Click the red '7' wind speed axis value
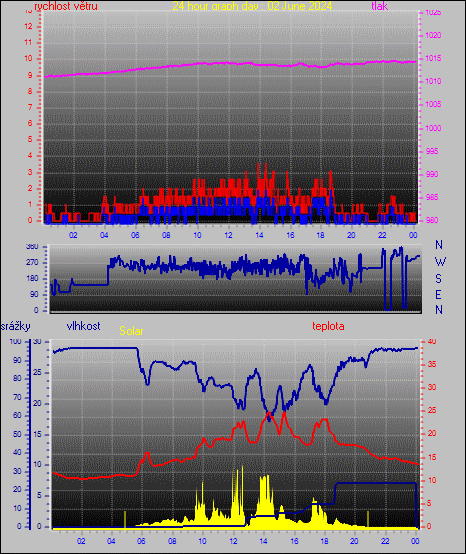Screen dimensions: 466x554 coord(30,107)
